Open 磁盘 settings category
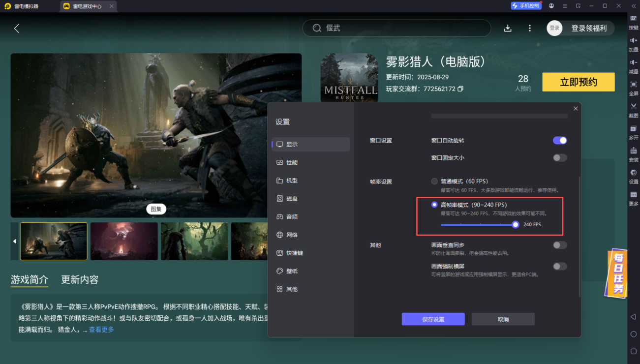This screenshot has width=640, height=364. click(311, 199)
